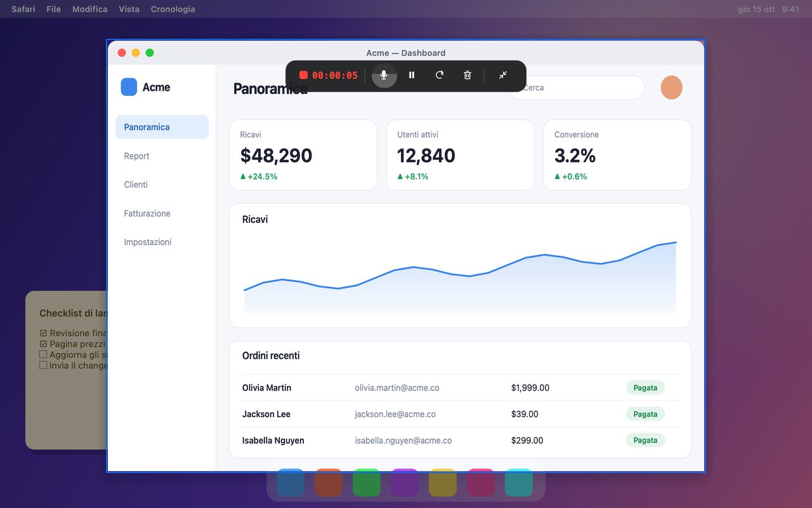Click the date and time in menu bar
Screen dimensions: 812x508
[769, 9]
